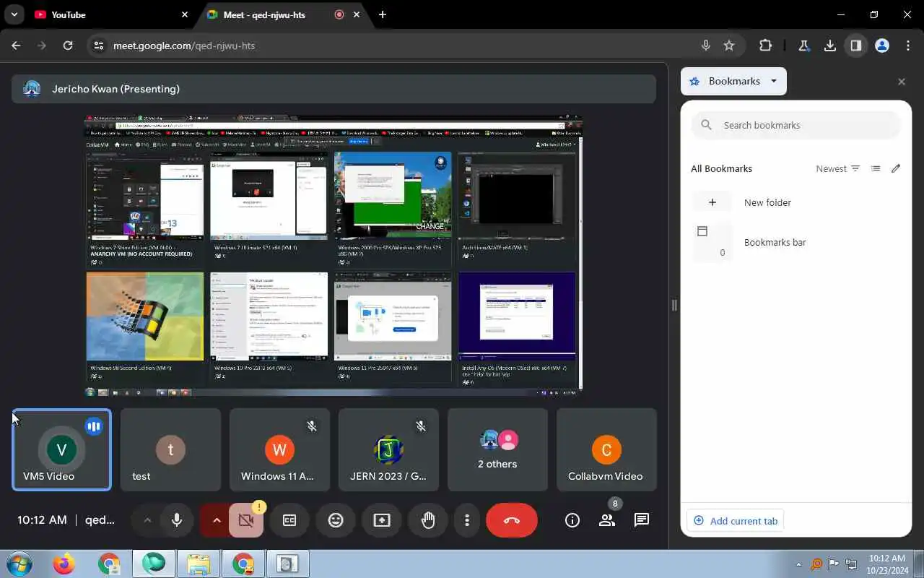The width and height of the screenshot is (924, 578).
Task: Select the Collabvm Video participant tile
Action: point(606,449)
